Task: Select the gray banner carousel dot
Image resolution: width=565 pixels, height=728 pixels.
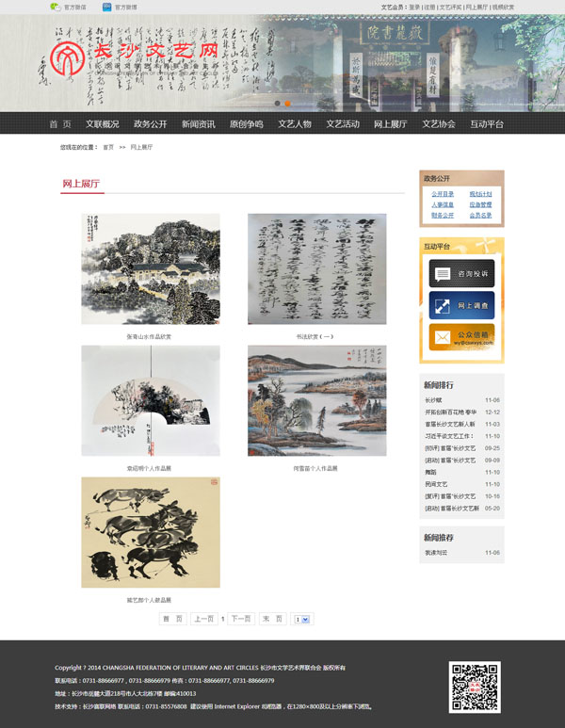Action: click(x=277, y=104)
